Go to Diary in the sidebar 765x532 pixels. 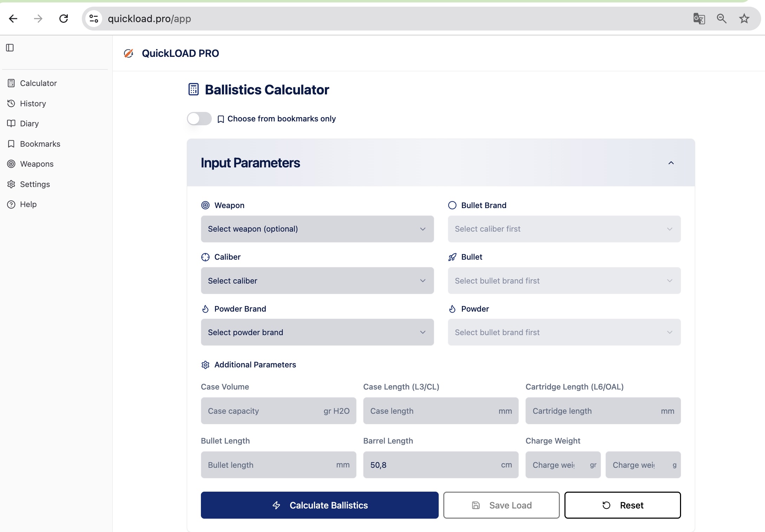pos(29,124)
